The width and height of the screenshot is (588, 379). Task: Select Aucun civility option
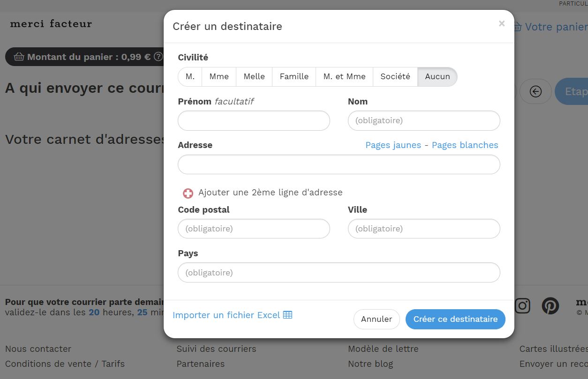(x=437, y=77)
